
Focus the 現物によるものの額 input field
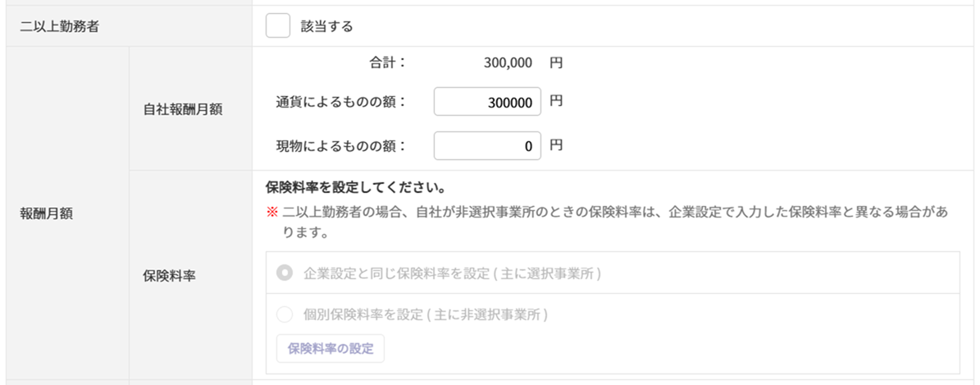click(x=487, y=147)
